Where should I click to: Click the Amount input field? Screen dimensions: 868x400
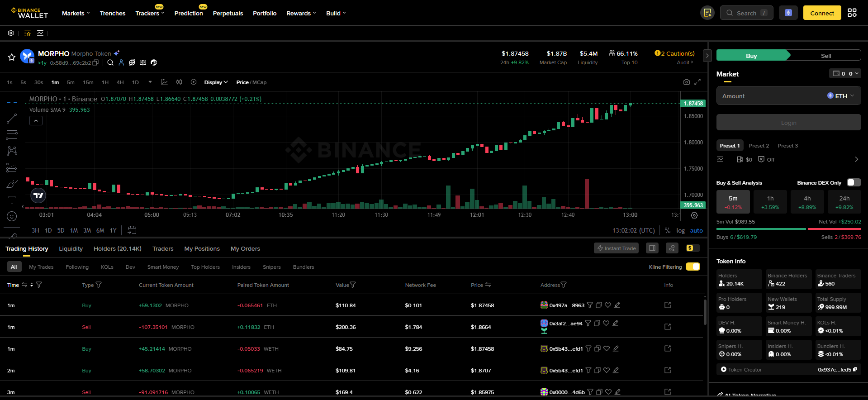coord(788,96)
